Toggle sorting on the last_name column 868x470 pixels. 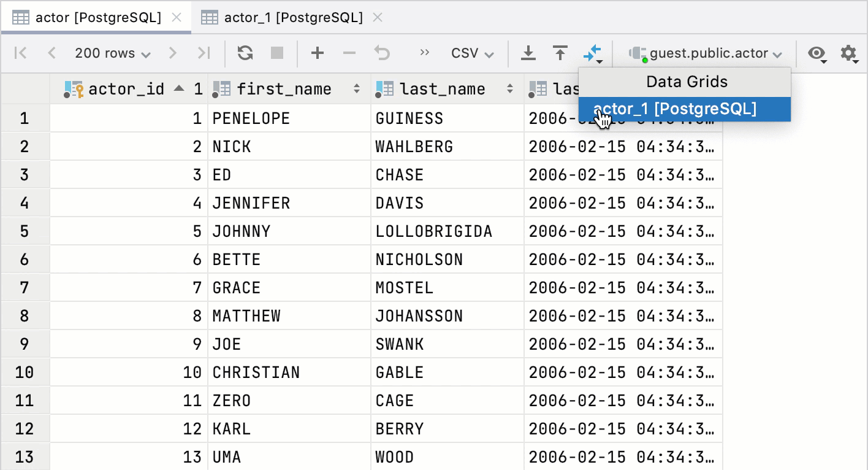pyautogui.click(x=509, y=90)
